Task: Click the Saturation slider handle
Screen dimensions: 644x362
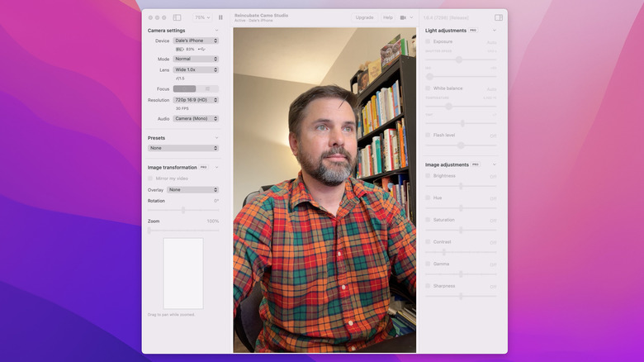Action: coord(461,230)
